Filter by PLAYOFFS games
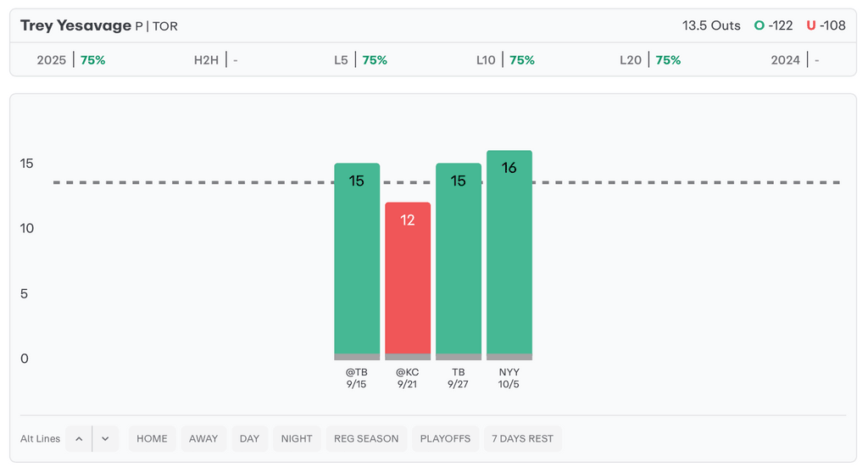 [446, 438]
